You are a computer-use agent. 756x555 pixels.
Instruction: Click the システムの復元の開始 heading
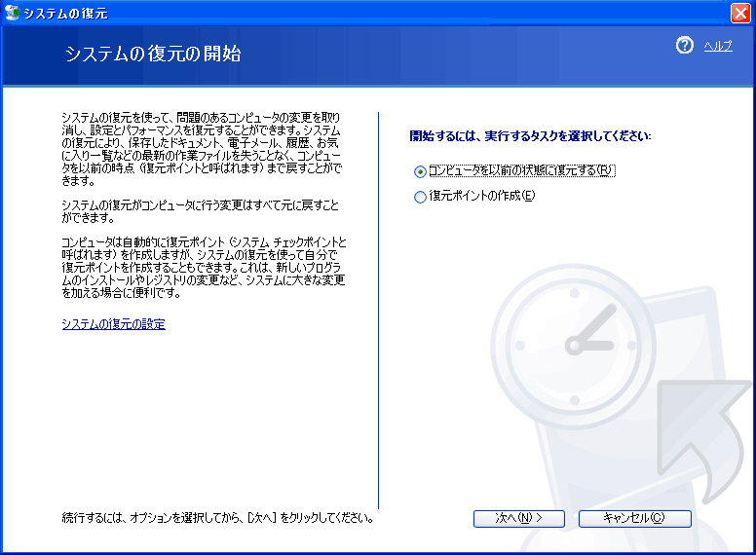(x=153, y=54)
